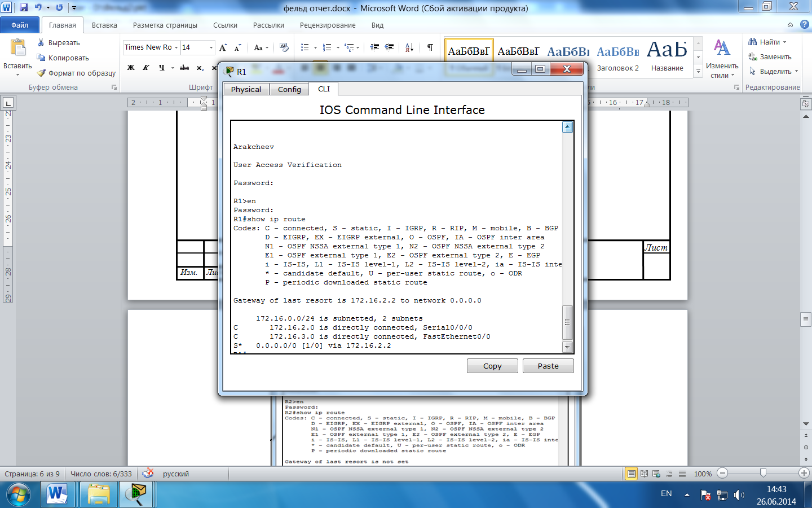
Task: Zoom in with the plus button
Action: 804,473
